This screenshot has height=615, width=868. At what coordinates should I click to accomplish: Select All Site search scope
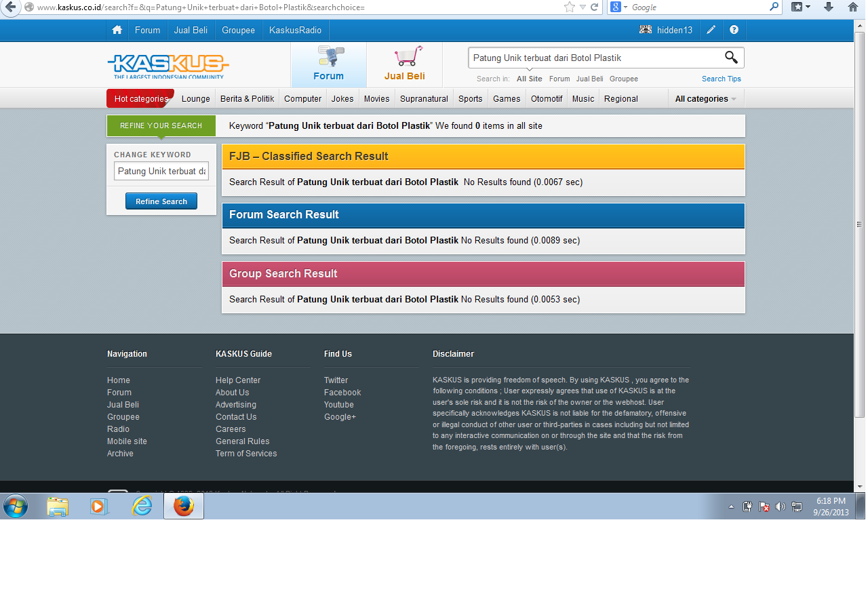point(530,79)
